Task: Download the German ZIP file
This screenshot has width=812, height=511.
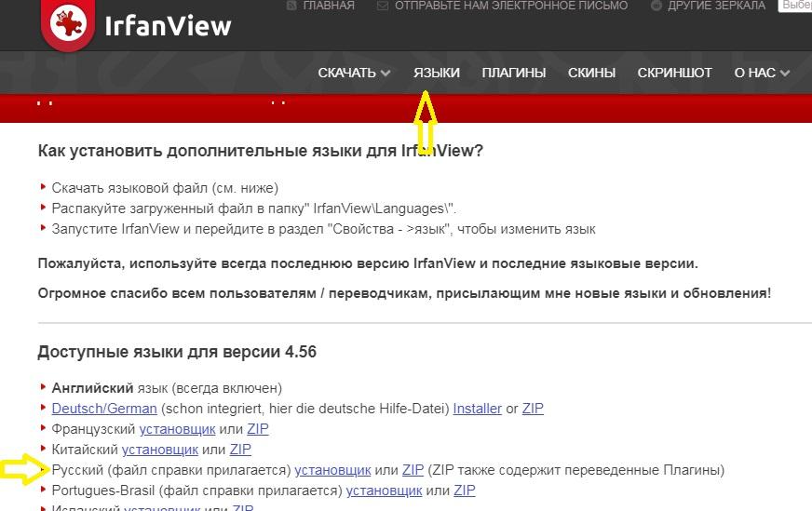Action: (x=533, y=409)
